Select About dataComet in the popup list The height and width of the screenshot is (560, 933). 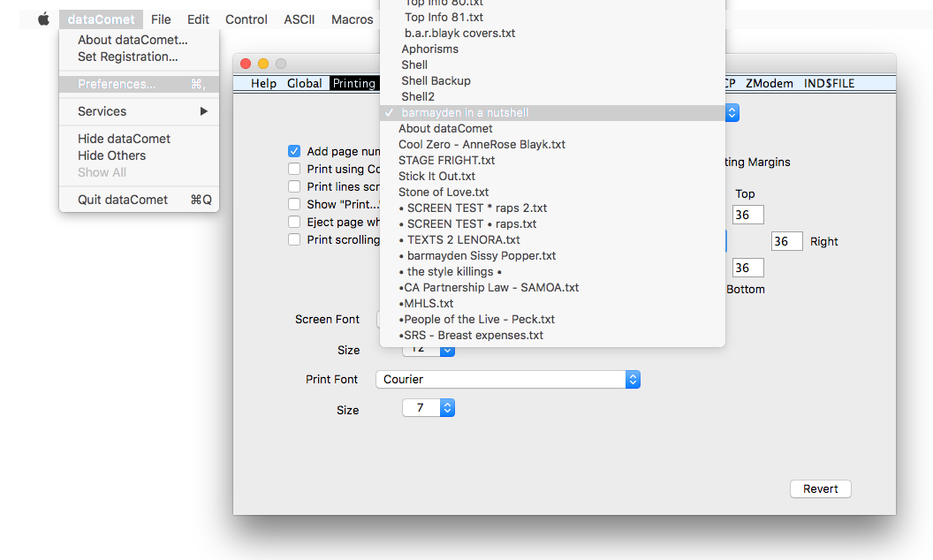coord(552,129)
